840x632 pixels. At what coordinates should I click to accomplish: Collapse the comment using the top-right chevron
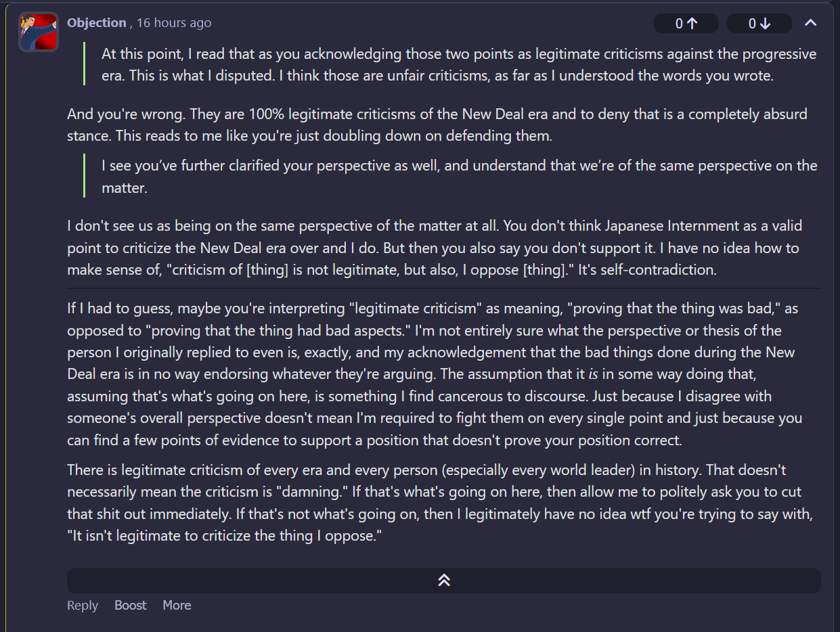point(810,23)
